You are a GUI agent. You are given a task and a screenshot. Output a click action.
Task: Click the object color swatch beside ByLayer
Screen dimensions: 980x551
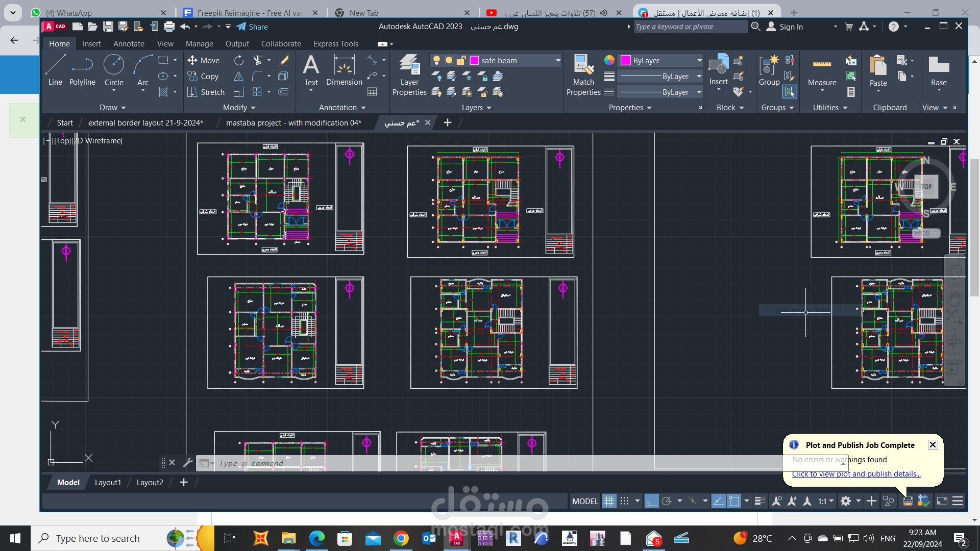click(x=625, y=60)
